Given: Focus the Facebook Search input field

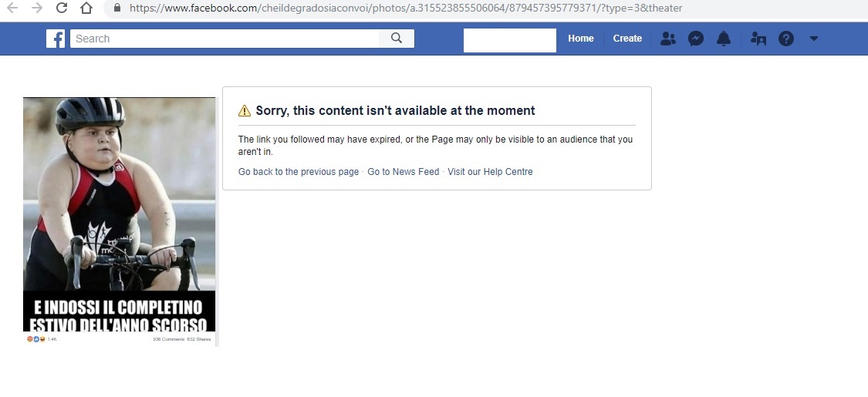Looking at the screenshot, I should point(225,38).
